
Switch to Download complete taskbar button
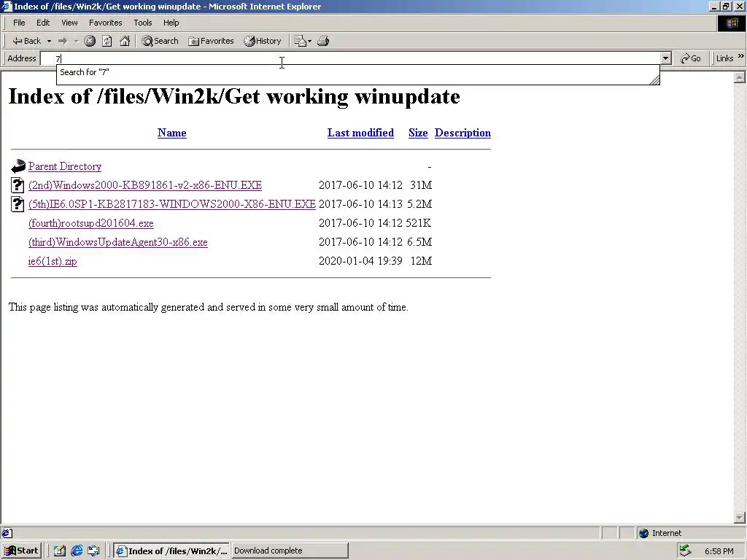[290, 551]
